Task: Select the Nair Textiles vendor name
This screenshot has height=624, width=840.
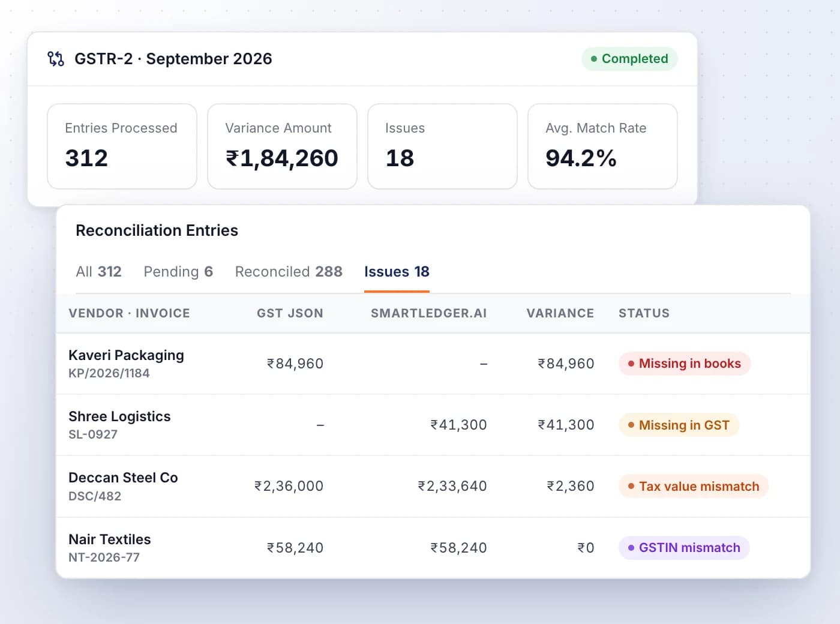Action: pos(110,539)
